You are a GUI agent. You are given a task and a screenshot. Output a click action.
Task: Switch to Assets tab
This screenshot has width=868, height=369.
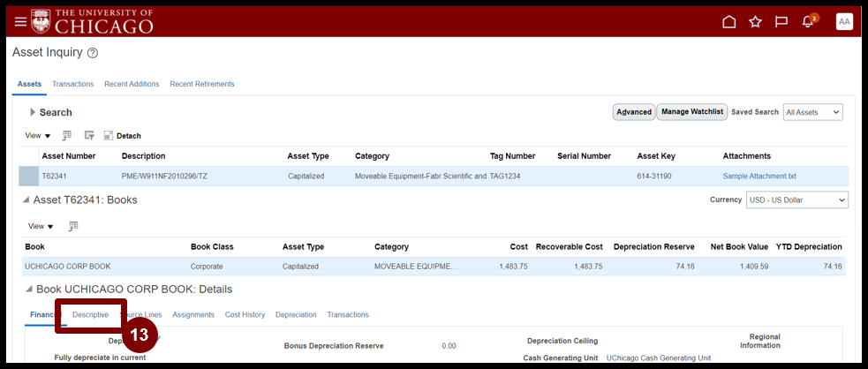click(29, 84)
